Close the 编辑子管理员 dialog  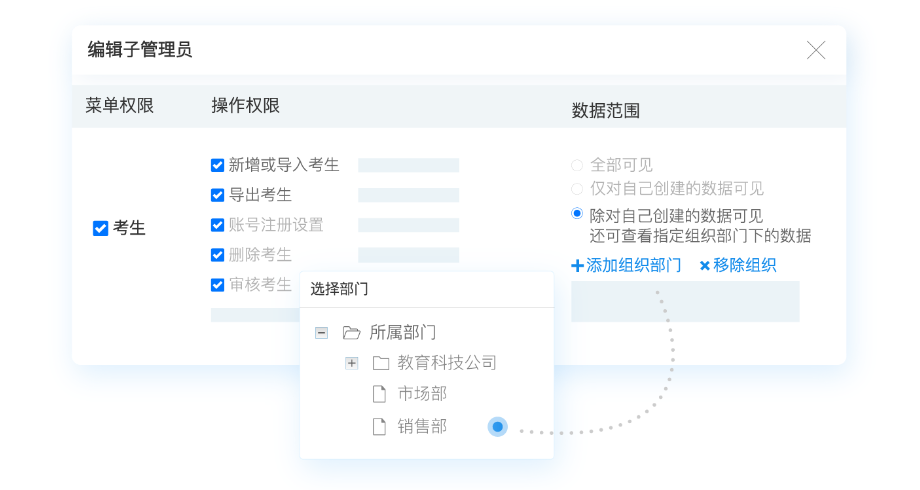pyautogui.click(x=816, y=50)
